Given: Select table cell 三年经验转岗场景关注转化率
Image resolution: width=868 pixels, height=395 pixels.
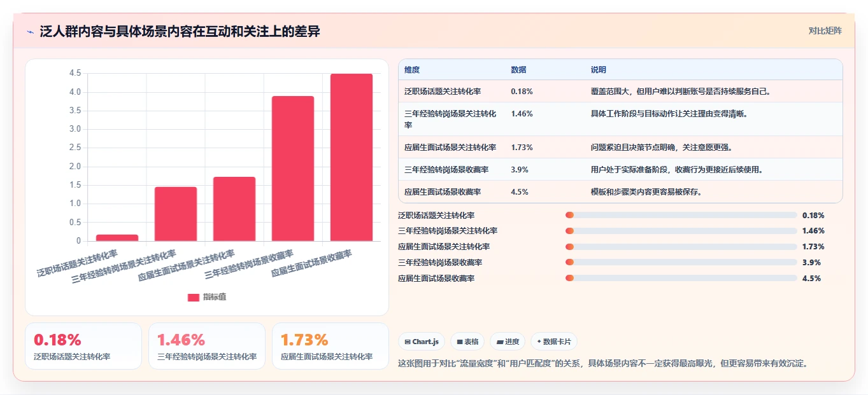Looking at the screenshot, I should pyautogui.click(x=450, y=119).
